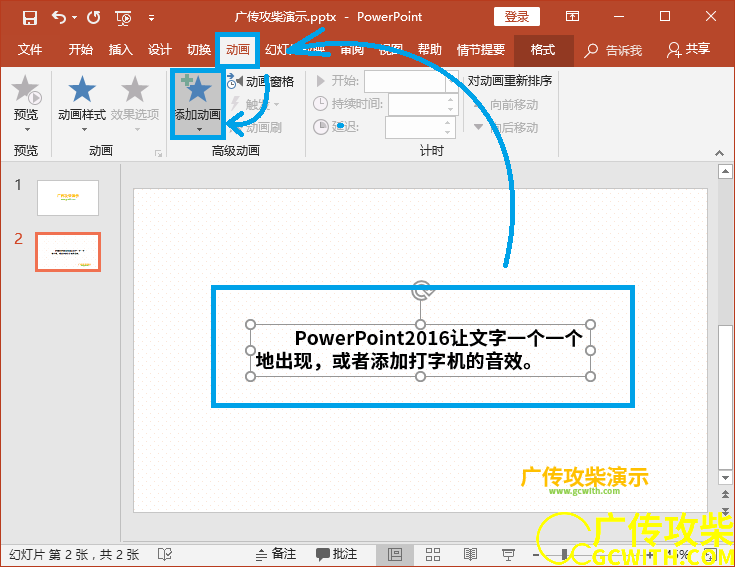The width and height of the screenshot is (735, 567).
Task: Click 向后移动 reorder button
Action: 506,127
